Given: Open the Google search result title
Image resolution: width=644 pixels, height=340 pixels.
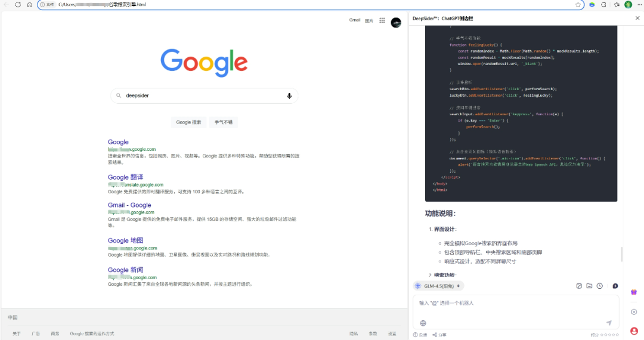Looking at the screenshot, I should (x=118, y=142).
